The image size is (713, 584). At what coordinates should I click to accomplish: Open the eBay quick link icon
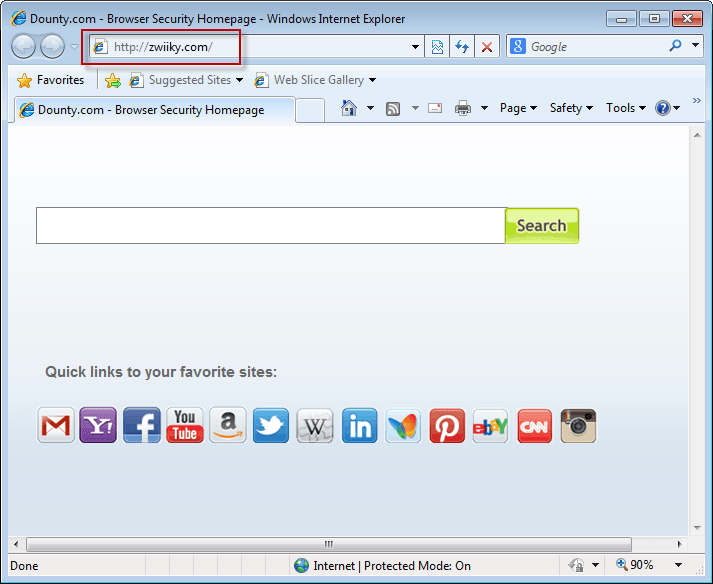490,425
